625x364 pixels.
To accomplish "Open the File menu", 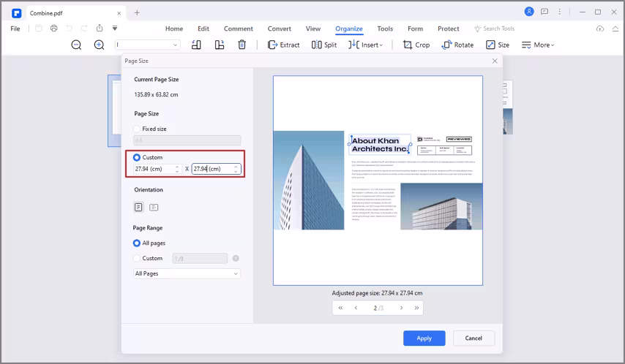I will pos(15,29).
